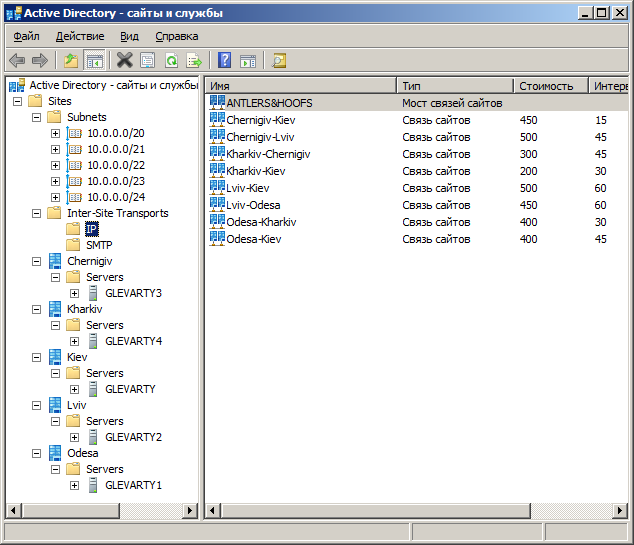The width and height of the screenshot is (634, 545).
Task: Click the Kiev site icon in tree
Action: point(55,357)
